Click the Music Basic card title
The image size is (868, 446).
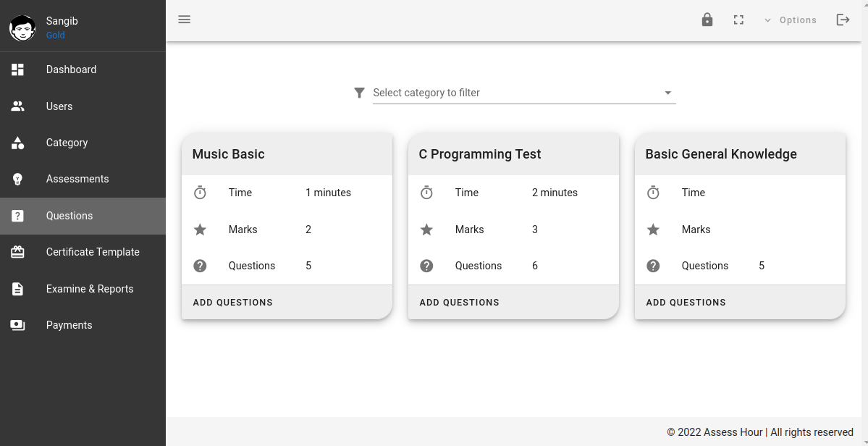pyautogui.click(x=229, y=154)
